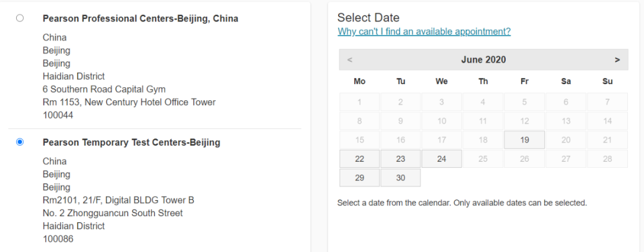The width and height of the screenshot is (644, 252).
Task: Select Pearson Temporary Test Centers-Beijing radio button
Action: [20, 142]
